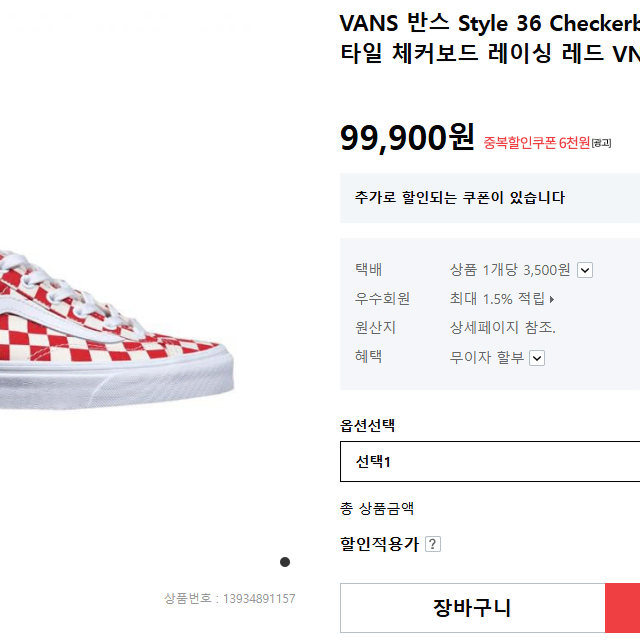
Task: Click the 중복할인쿠폰 6천원 coupon link
Action: [x=537, y=143]
